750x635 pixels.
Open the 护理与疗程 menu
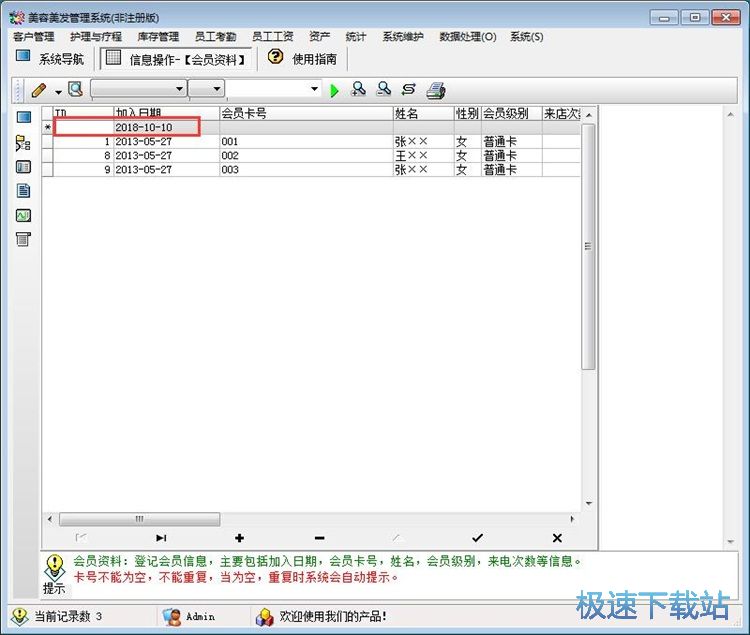click(x=96, y=37)
